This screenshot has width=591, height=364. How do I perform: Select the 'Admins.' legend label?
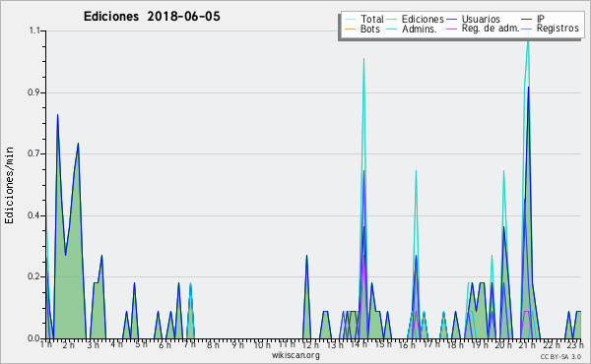tap(420, 29)
